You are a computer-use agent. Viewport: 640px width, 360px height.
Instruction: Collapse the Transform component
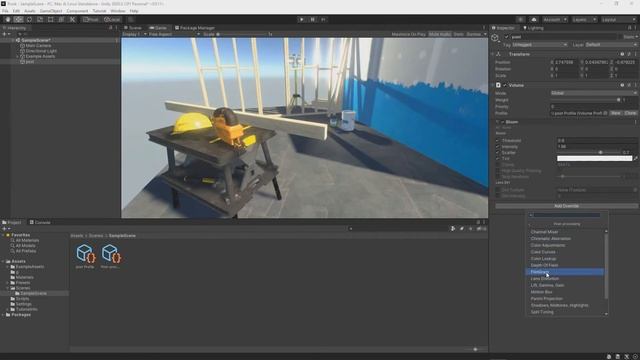tap(493, 54)
